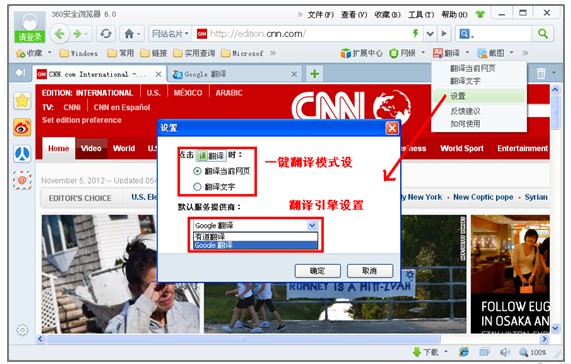Open the 扩展中心 extension center
571x364 pixels.
click(362, 53)
